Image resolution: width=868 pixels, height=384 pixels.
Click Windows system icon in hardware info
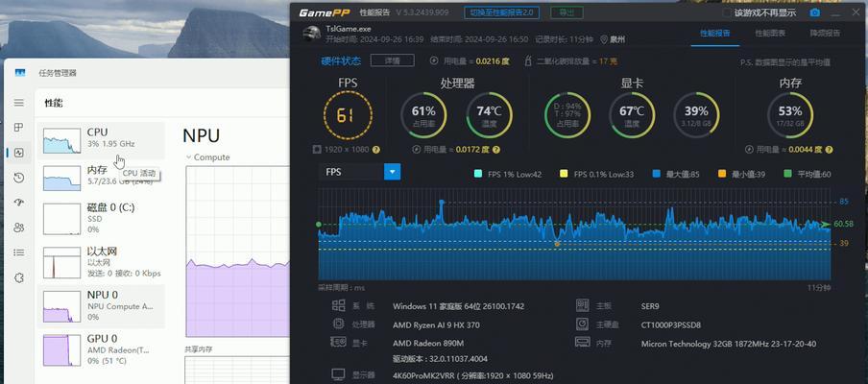pyautogui.click(x=338, y=305)
